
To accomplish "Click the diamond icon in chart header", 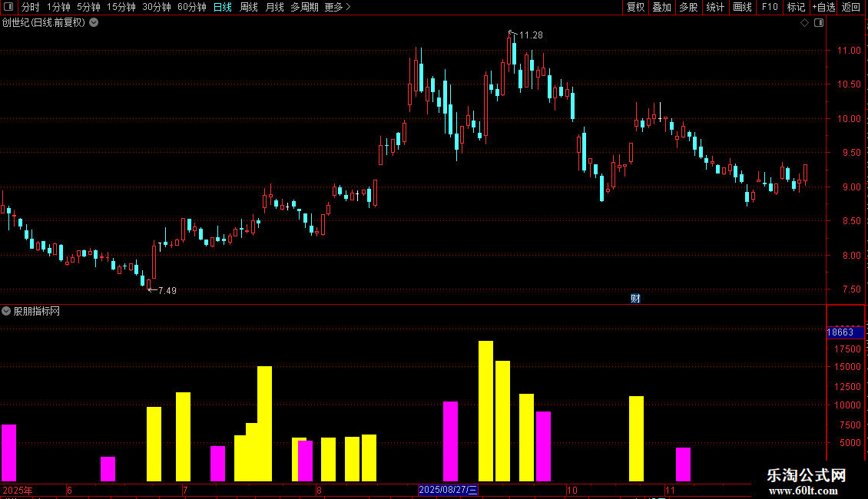I will point(805,23).
